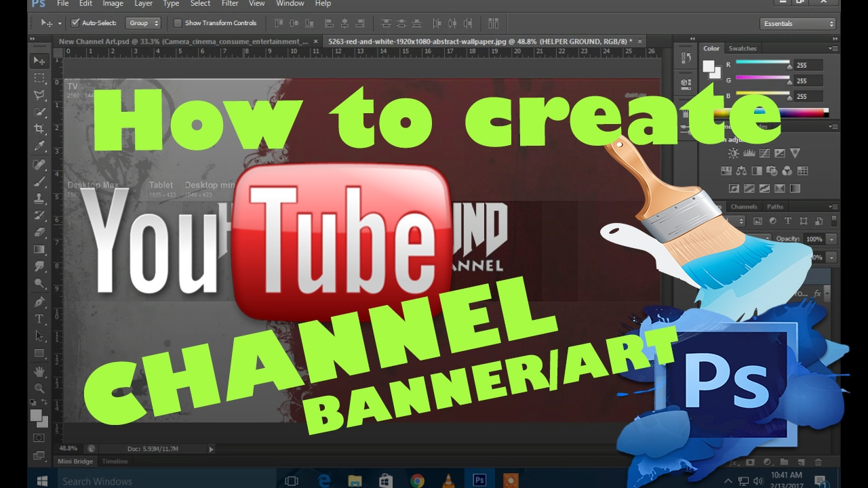Open the Auto-Select Group dropdown
This screenshot has width=868, height=488.
pos(143,23)
